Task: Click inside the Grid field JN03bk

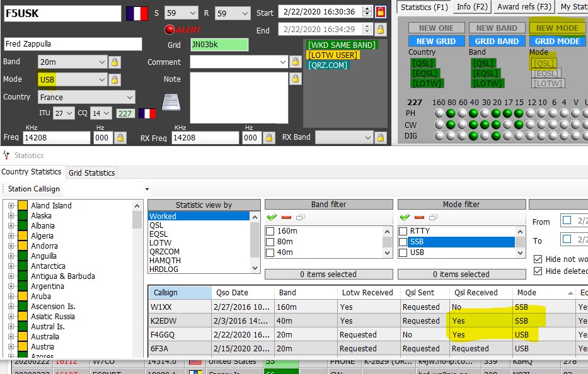Action: [x=219, y=45]
